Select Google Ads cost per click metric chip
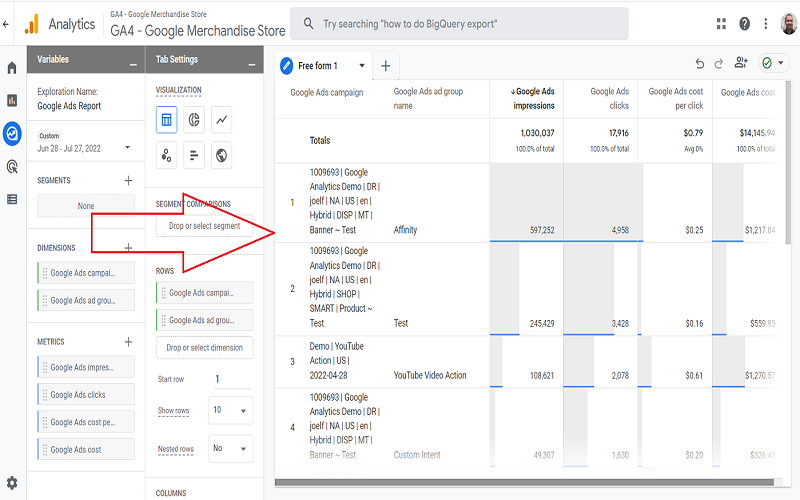 86,422
